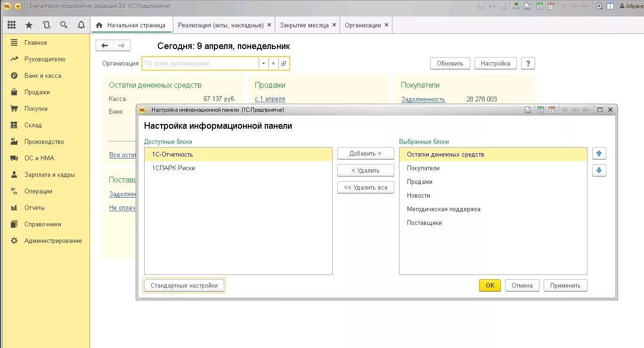
Task: Expand the Организация dropdown arrow
Action: pos(263,63)
